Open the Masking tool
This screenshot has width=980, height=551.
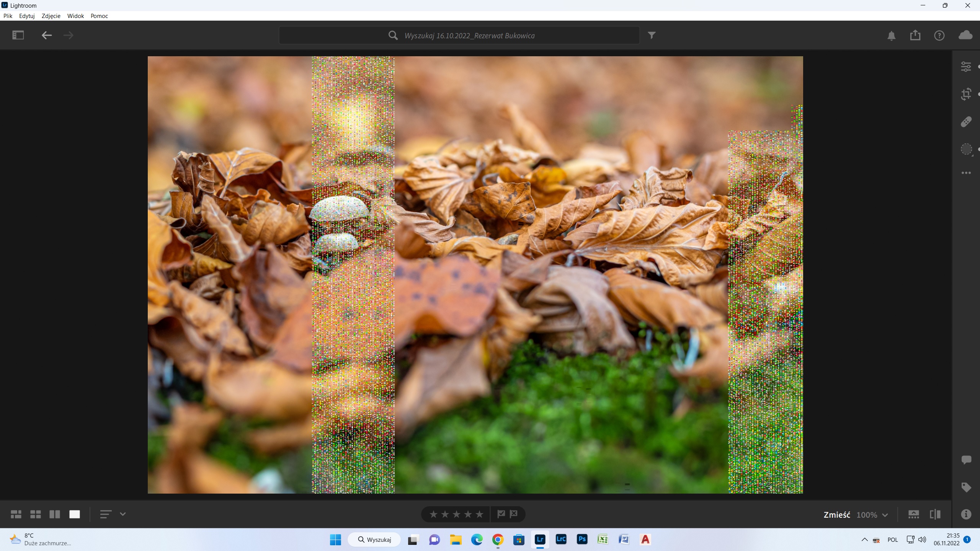coord(966,149)
